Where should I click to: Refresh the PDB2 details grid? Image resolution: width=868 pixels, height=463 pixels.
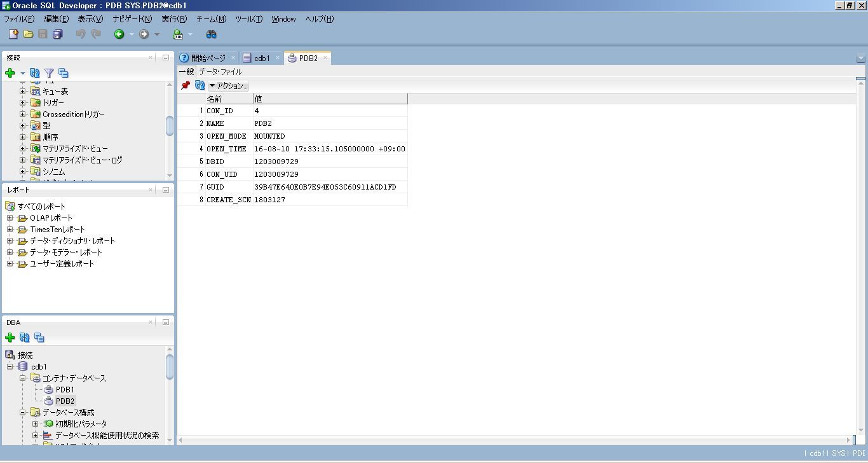200,85
